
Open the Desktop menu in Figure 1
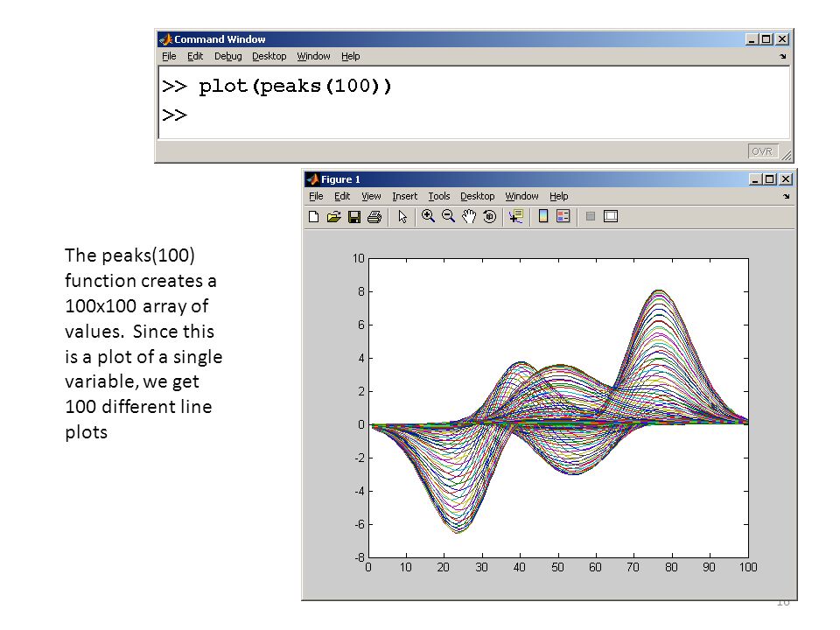click(478, 196)
